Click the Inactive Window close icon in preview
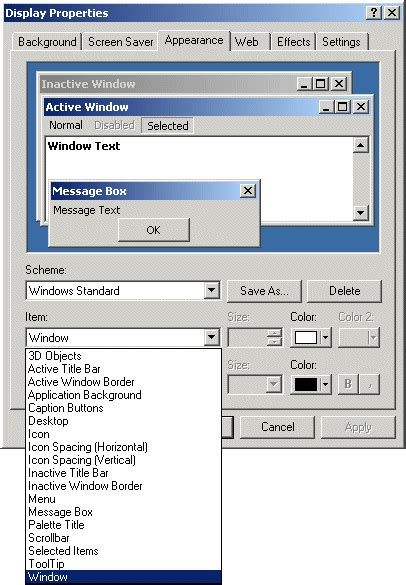The image size is (406, 585). 339,84
